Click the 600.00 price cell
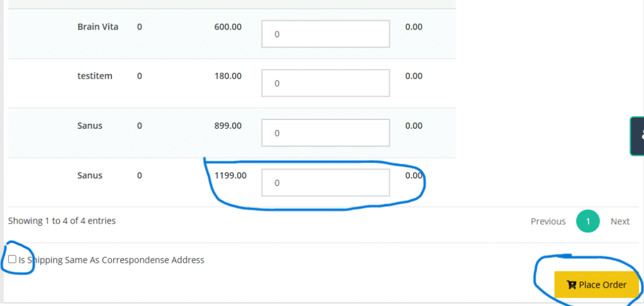This screenshot has width=644, height=306. (228, 27)
